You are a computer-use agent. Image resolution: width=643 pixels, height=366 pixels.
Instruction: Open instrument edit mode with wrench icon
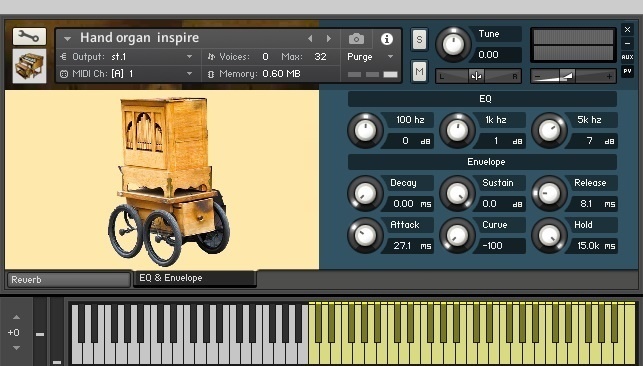point(29,37)
